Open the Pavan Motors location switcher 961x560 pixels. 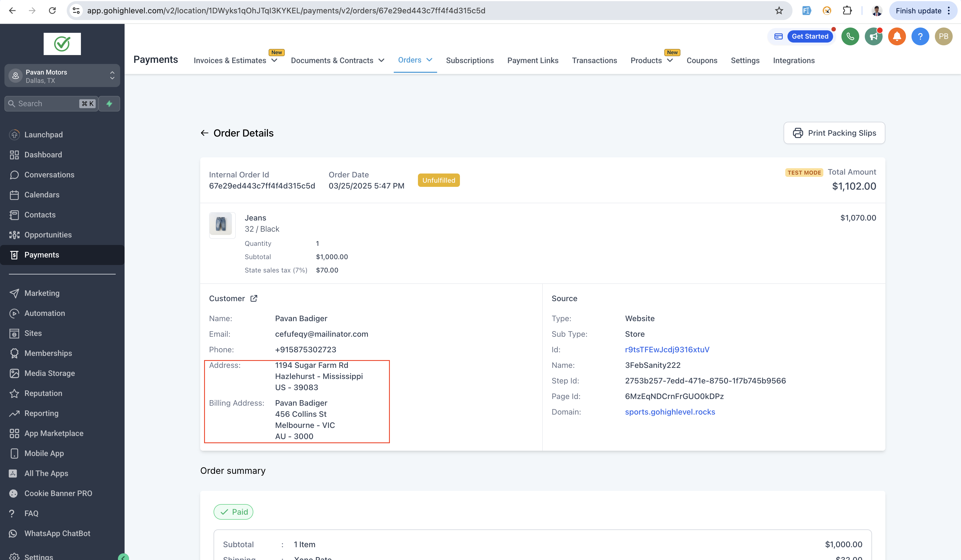(x=62, y=76)
